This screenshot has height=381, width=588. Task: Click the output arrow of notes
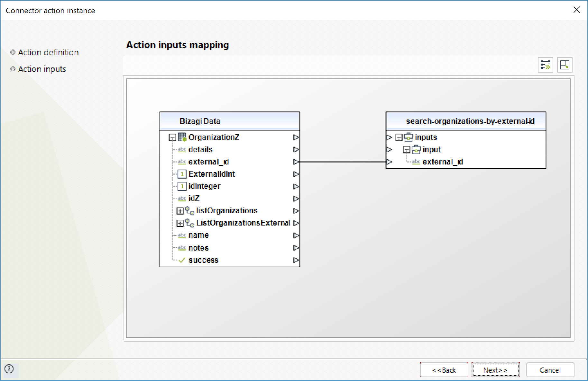(x=296, y=248)
